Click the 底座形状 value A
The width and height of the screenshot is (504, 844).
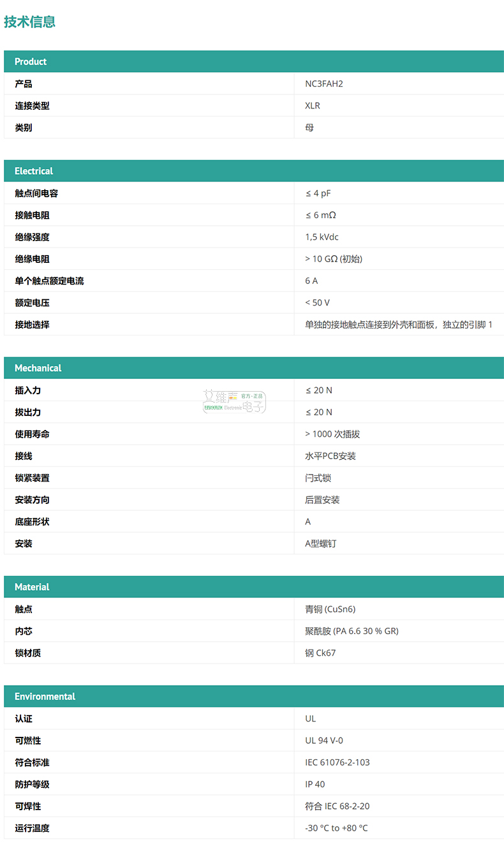click(x=308, y=522)
